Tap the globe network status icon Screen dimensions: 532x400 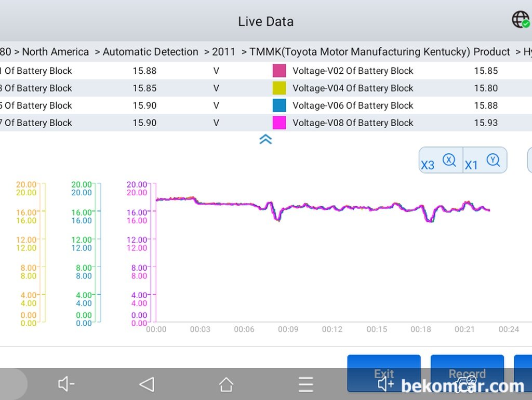pos(521,20)
